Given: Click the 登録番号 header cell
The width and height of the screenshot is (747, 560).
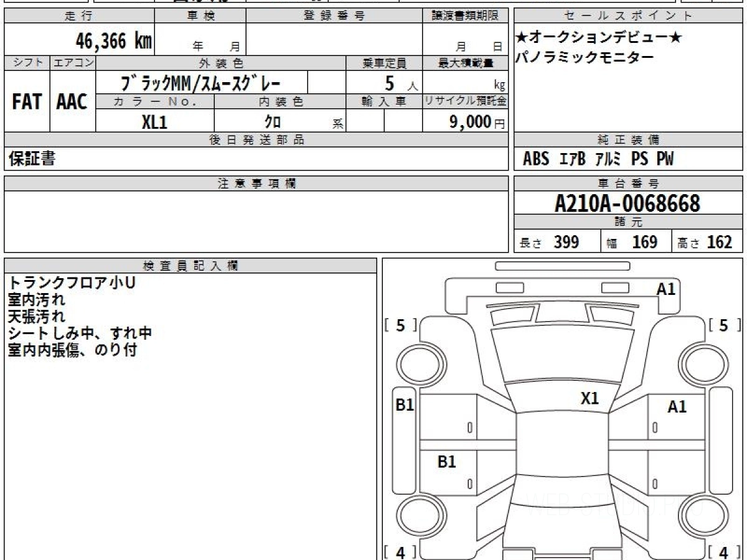Looking at the screenshot, I should pos(334,16).
